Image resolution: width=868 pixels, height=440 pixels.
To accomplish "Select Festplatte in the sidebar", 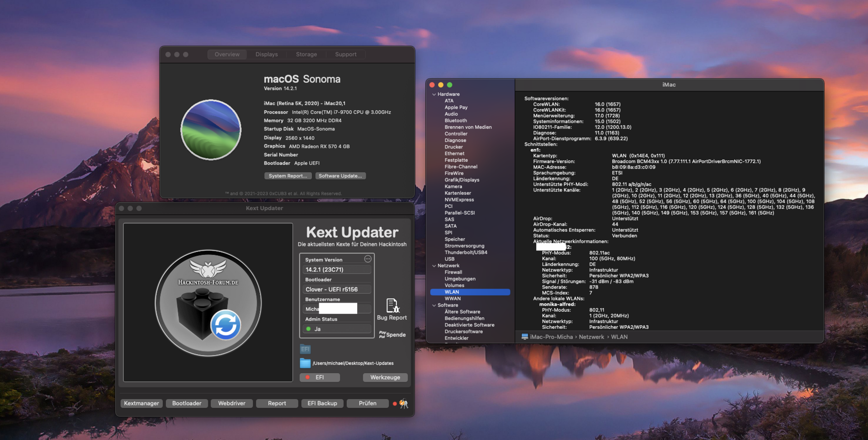I will pos(456,160).
